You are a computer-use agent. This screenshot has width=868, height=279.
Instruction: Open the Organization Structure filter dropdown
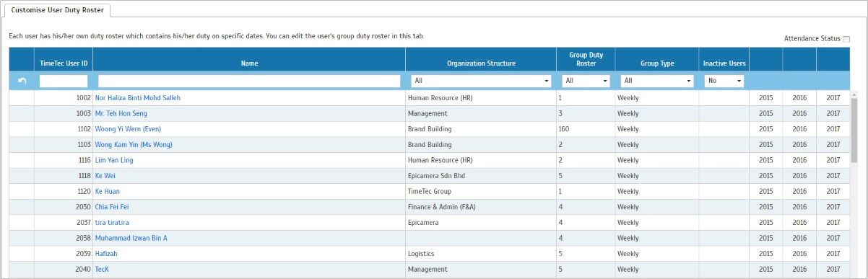[481, 81]
